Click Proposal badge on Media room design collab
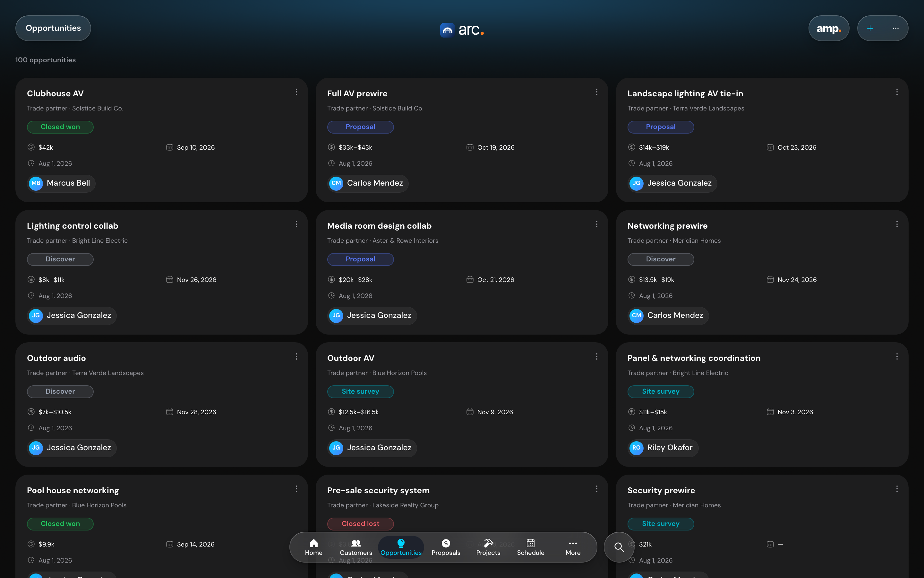 pos(360,259)
